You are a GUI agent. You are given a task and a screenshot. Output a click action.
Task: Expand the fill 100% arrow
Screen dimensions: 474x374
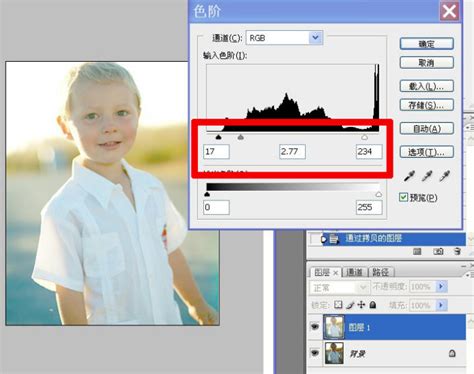442,305
